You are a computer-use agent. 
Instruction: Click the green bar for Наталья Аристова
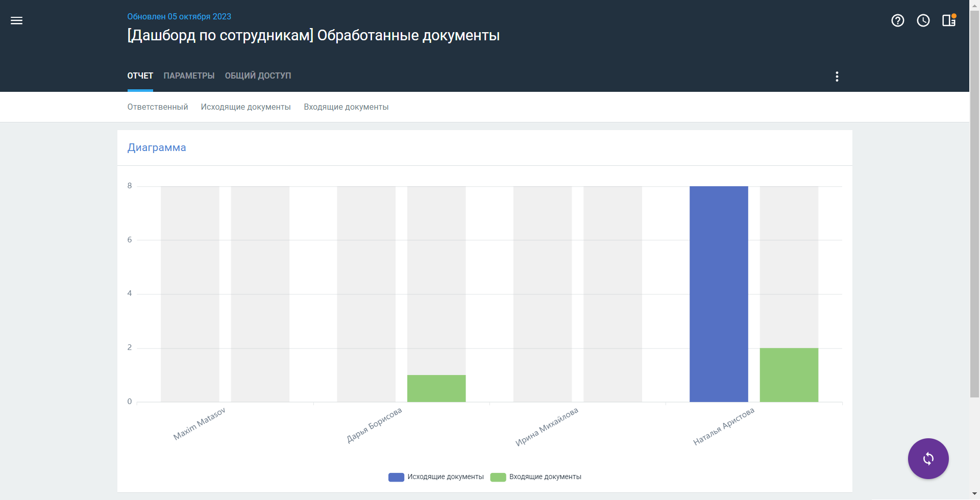point(789,375)
